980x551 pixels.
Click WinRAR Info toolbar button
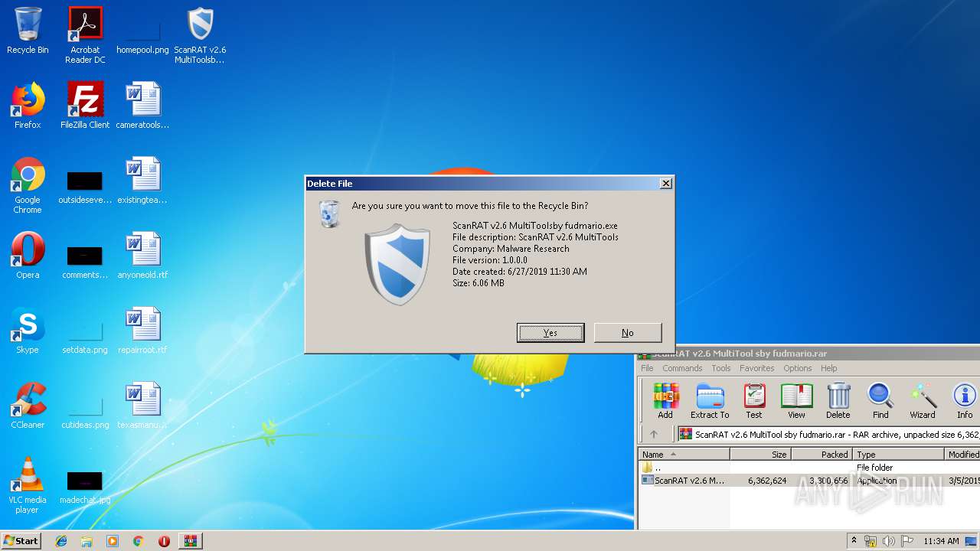click(965, 401)
